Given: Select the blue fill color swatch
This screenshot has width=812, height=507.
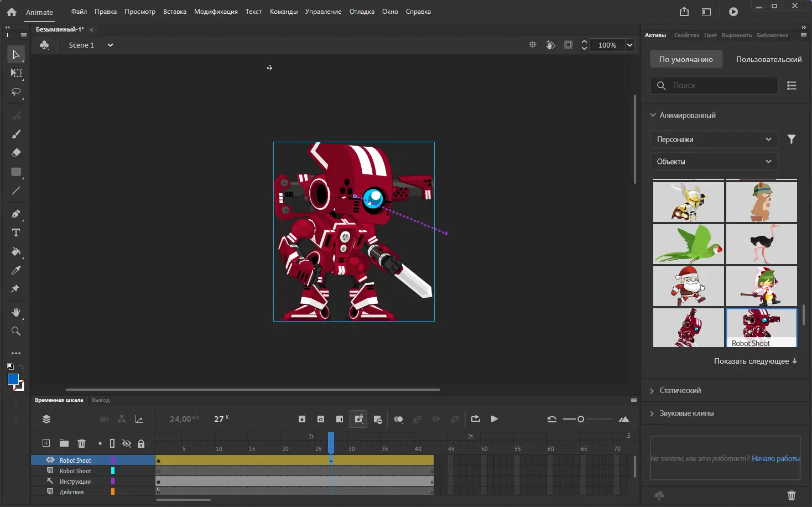Looking at the screenshot, I should pos(12,379).
